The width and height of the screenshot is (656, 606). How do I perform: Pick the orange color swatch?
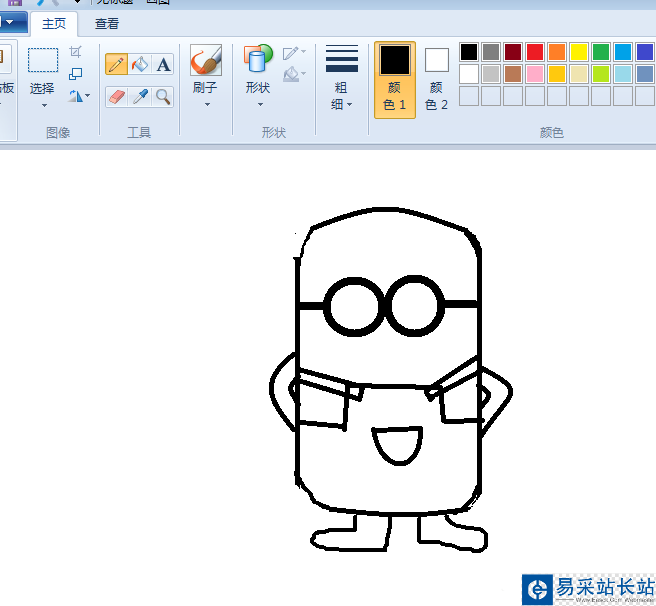(557, 52)
